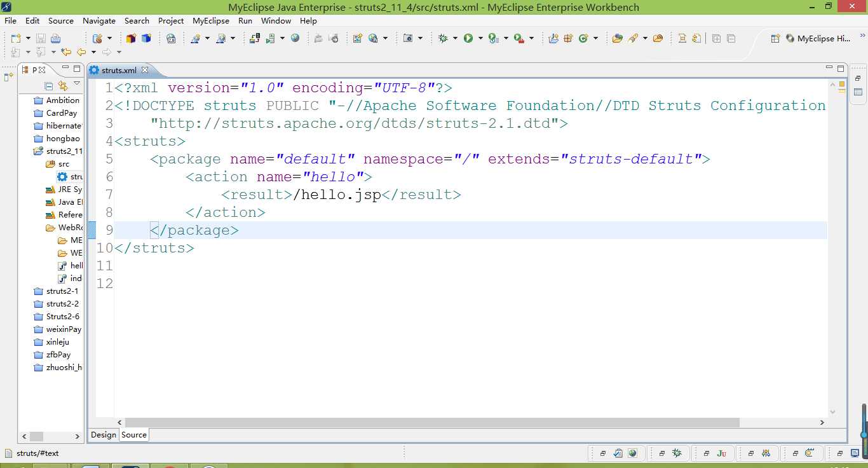Open the camera icon dropdown arrow
The image size is (868, 468).
click(x=420, y=38)
